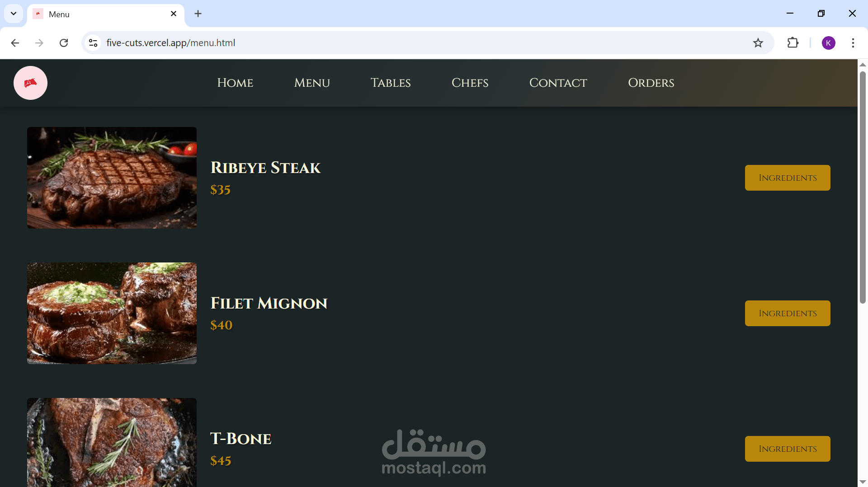Reload the current page
This screenshot has height=487, width=868.
64,42
